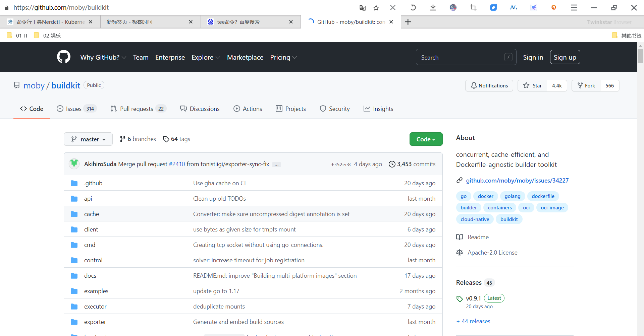Click the + 44 releases link

click(473, 321)
